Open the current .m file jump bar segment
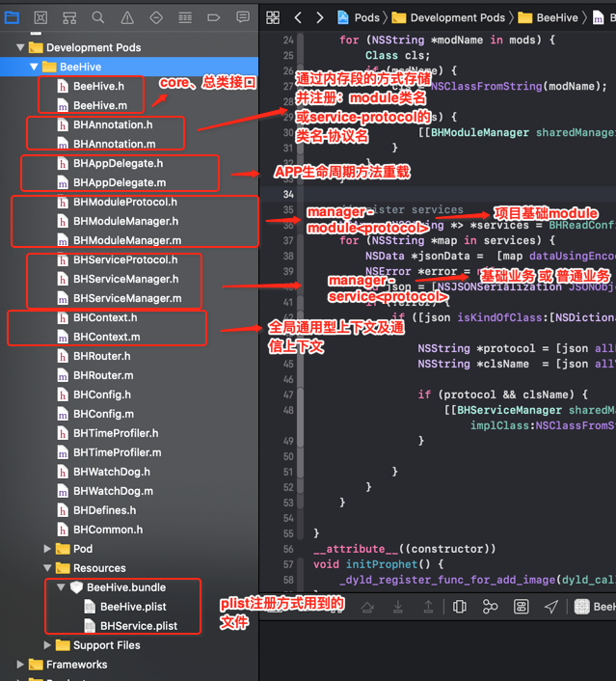The height and width of the screenshot is (681, 616). click(604, 17)
